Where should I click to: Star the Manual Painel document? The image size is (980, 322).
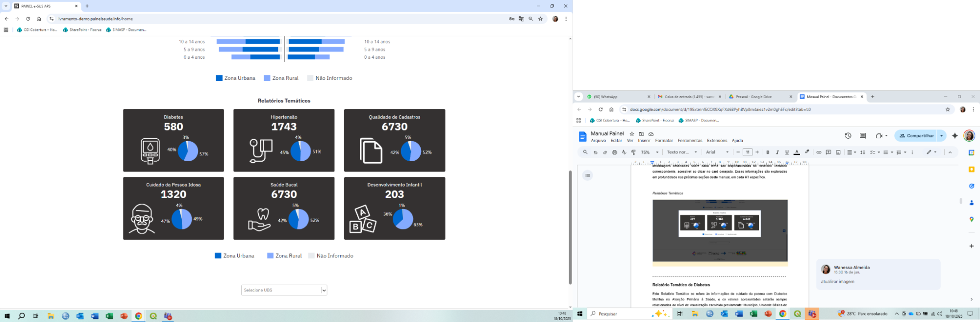coord(632,134)
